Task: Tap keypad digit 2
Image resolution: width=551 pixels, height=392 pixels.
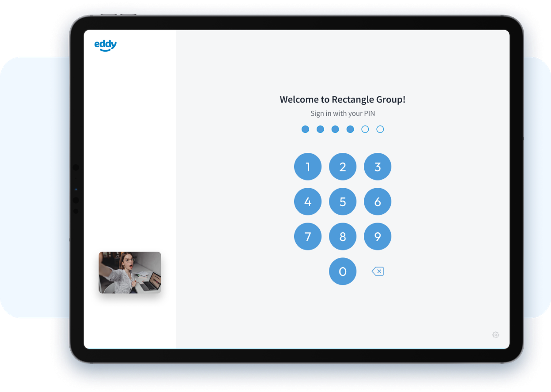Action: 343,167
